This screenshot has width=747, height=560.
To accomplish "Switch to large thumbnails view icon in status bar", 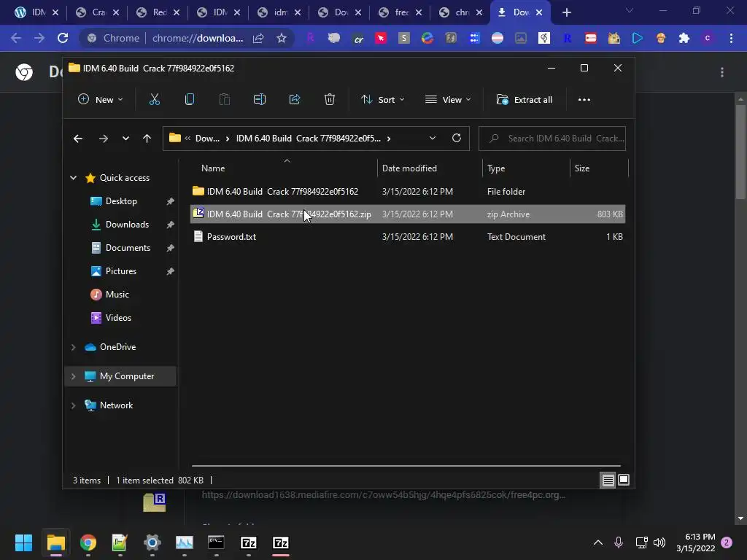I will 624,480.
